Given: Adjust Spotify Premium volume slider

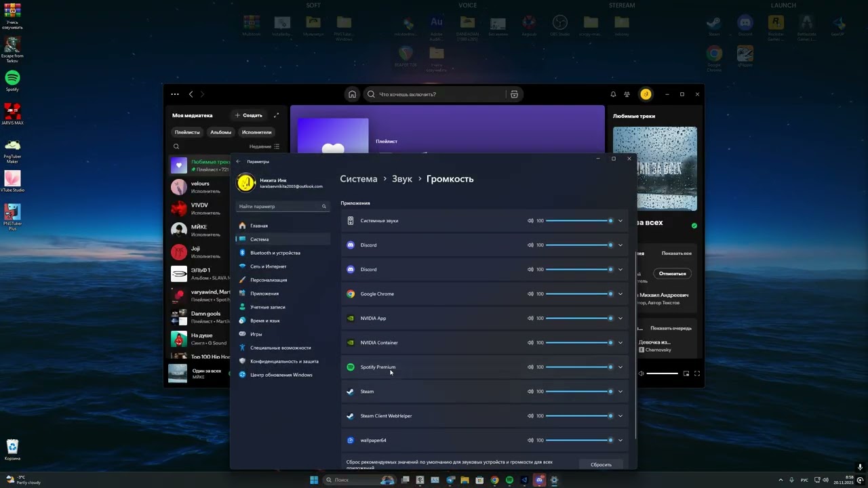Looking at the screenshot, I should (579, 367).
